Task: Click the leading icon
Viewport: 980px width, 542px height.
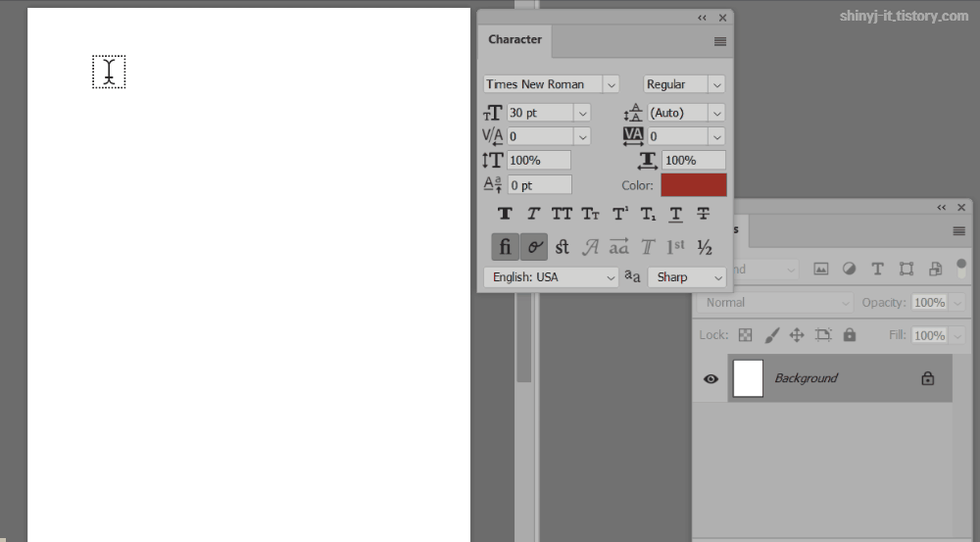Action: point(632,113)
